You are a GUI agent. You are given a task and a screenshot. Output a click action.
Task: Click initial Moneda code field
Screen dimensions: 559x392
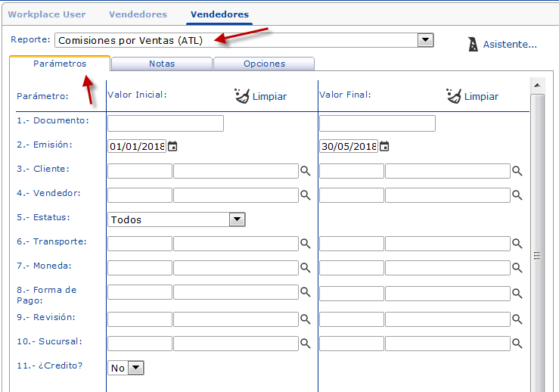coord(140,268)
